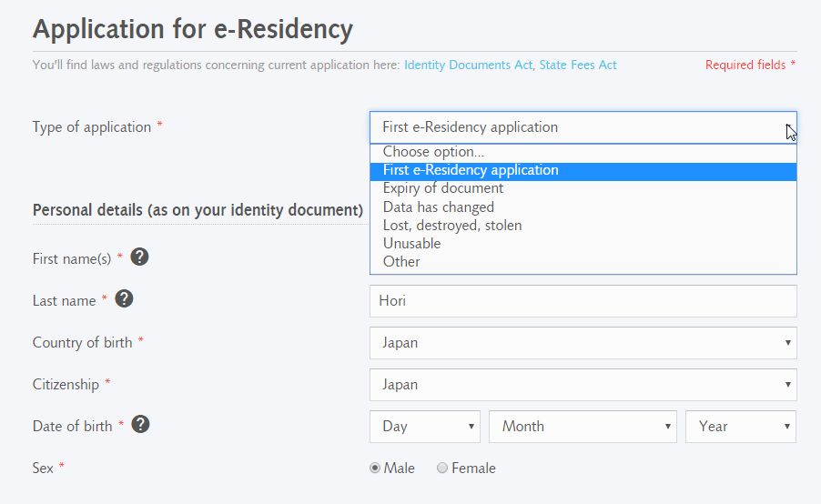
Task: Select 'First e-Residency application' in the list
Action: [x=583, y=171]
